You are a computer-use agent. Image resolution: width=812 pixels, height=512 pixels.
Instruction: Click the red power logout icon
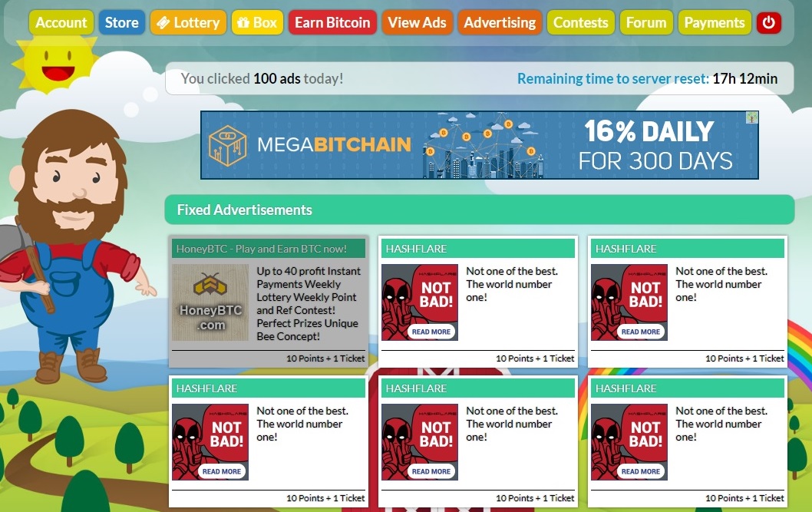(768, 22)
